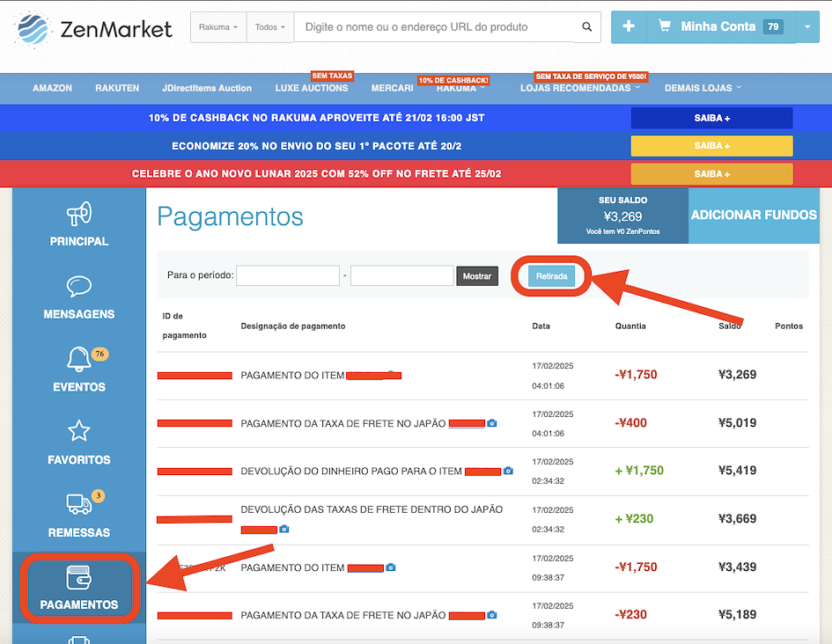Viewport: 832px width, 644px height.
Task: Click the plus icon next to Minha Conta
Action: tap(629, 26)
